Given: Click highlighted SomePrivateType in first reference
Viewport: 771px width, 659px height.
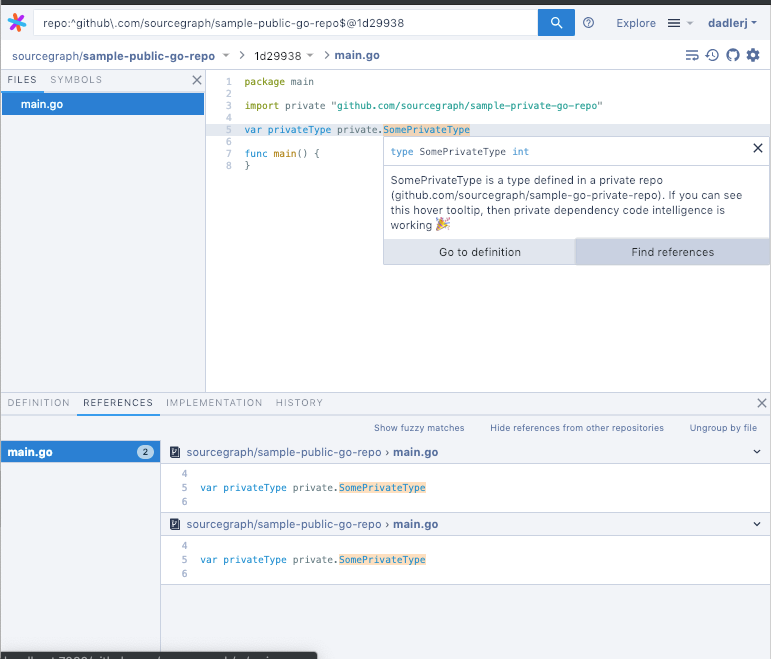Looking at the screenshot, I should 382,488.
